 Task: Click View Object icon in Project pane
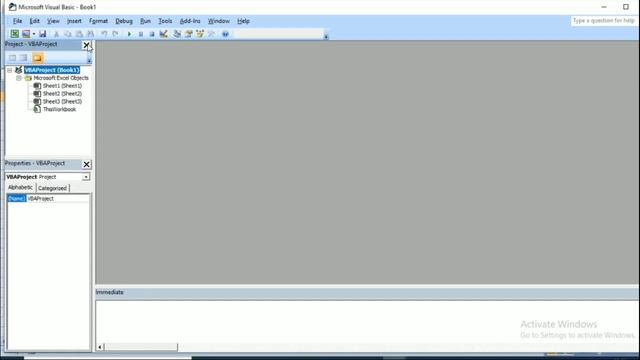(24, 58)
